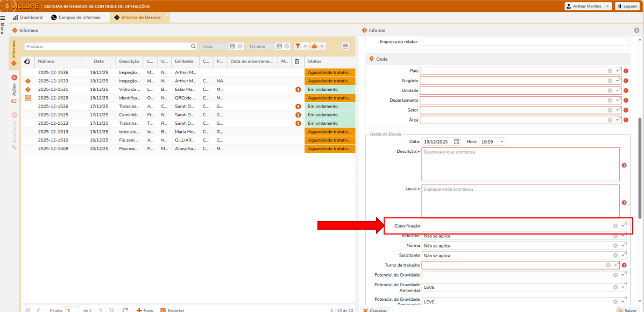The width and height of the screenshot is (644, 312).
Task: Refresh the informes list
Action: (125, 310)
